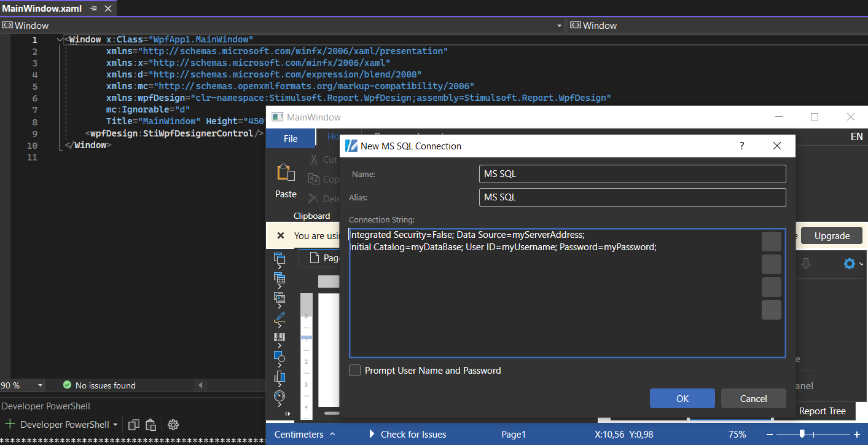Click the Upgrade button in the trial banner
This screenshot has height=445, width=868.
832,235
